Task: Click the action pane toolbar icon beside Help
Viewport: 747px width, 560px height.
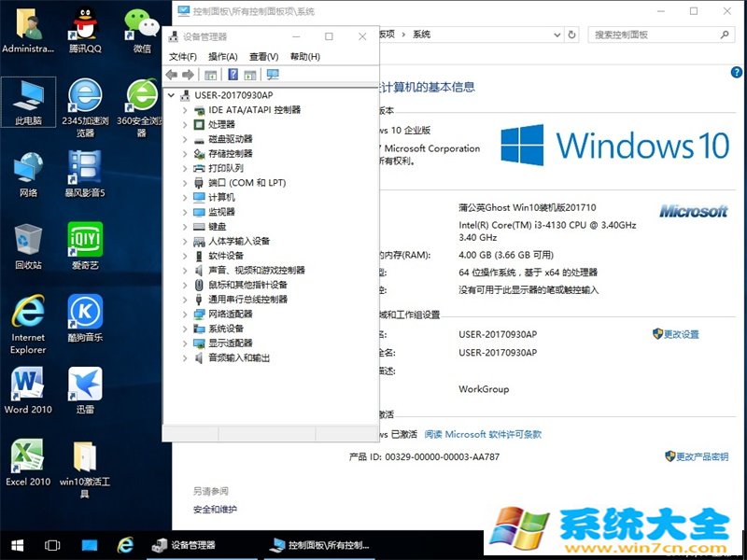Action: [250, 75]
